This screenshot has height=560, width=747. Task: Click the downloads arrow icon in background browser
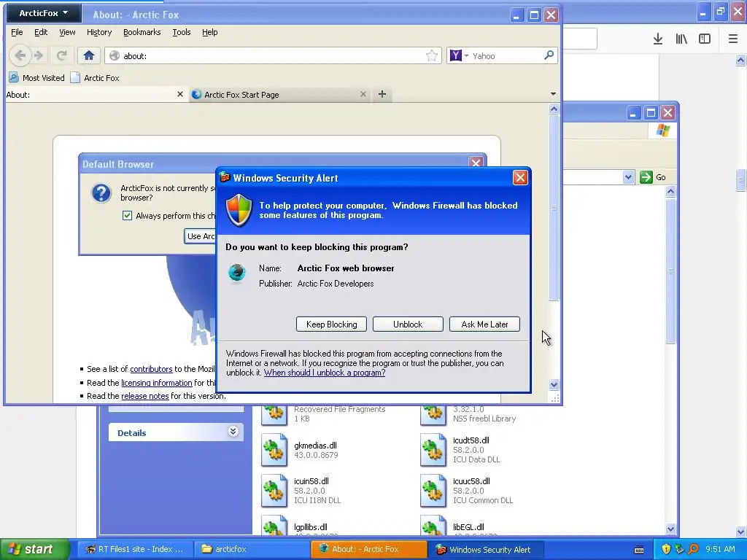[x=658, y=39]
